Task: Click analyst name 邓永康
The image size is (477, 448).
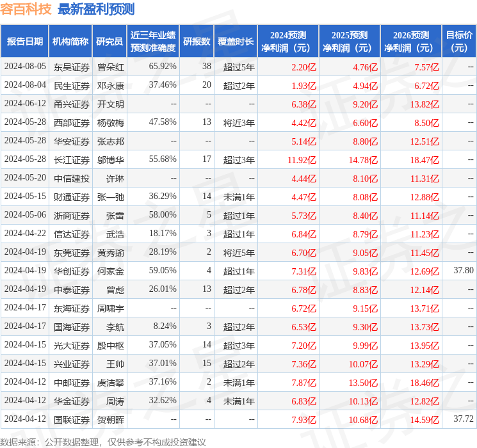Action: point(110,86)
